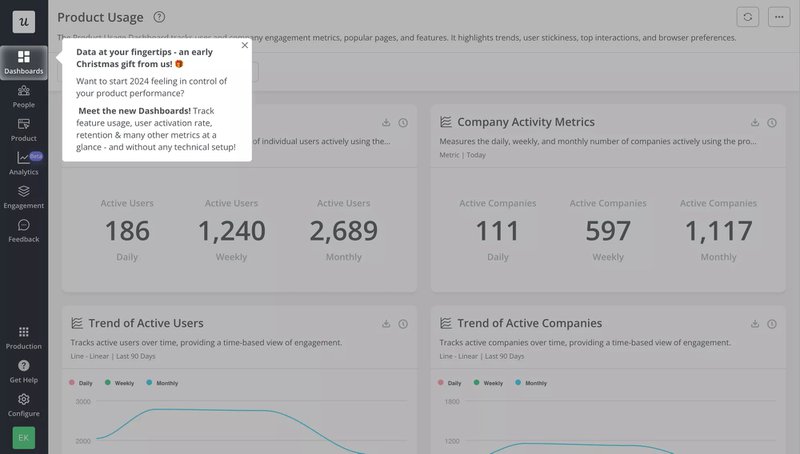Open Engagement from the sidebar
800x454 pixels.
pos(23,196)
